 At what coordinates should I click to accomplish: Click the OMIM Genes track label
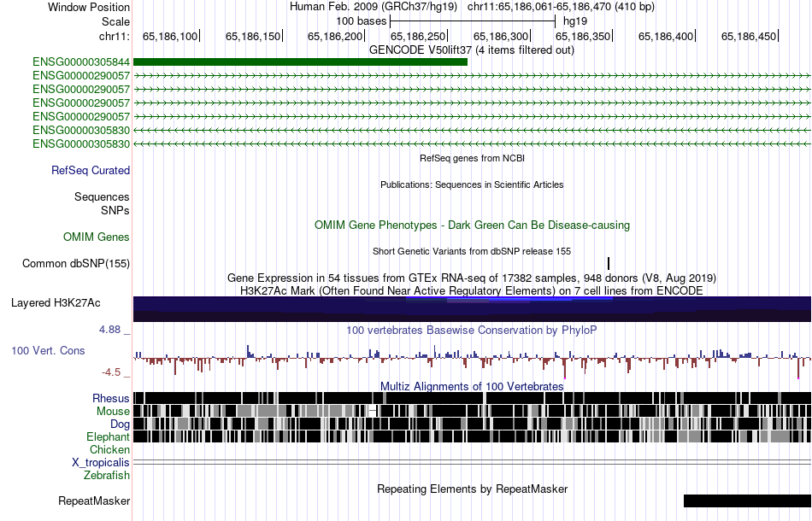pyautogui.click(x=96, y=237)
